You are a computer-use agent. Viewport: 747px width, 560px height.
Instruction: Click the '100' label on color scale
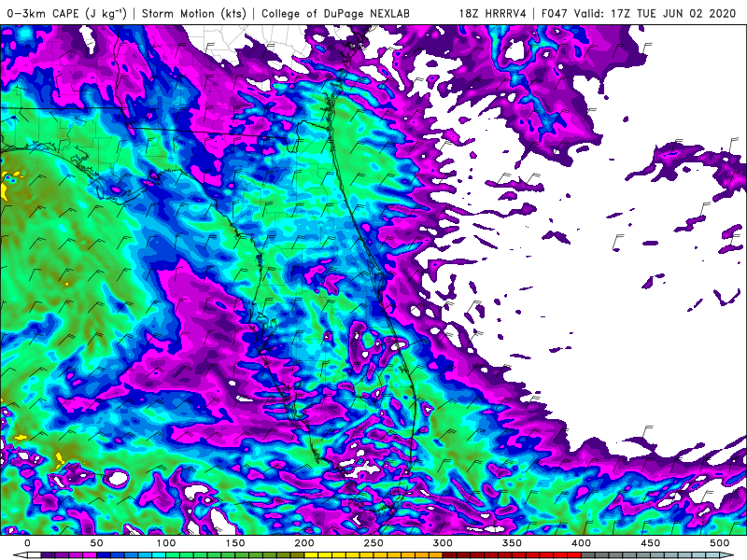(166, 543)
